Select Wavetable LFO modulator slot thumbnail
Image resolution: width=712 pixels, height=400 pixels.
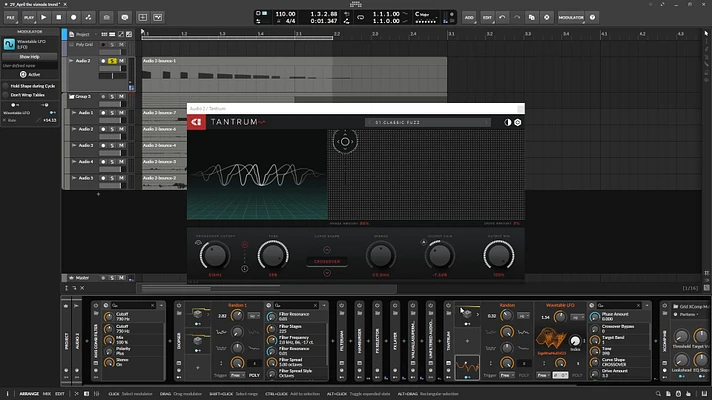pyautogui.click(x=467, y=366)
